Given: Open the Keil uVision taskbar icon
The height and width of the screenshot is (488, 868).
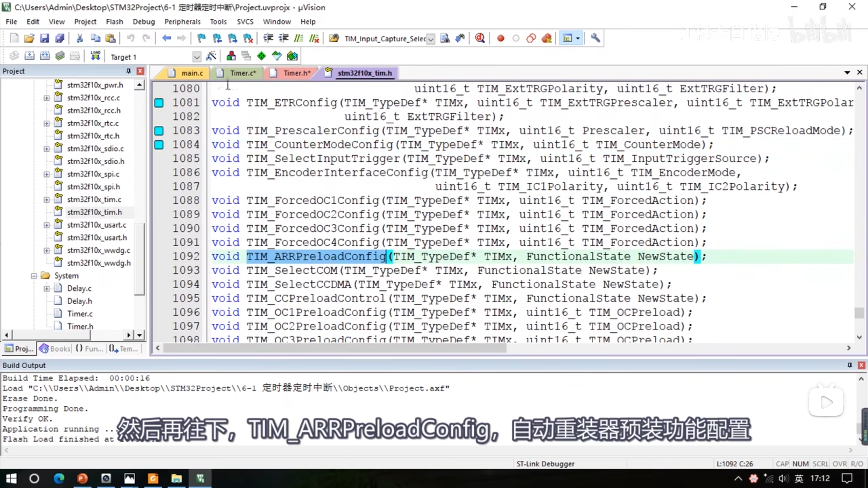Looking at the screenshot, I should click(x=200, y=479).
